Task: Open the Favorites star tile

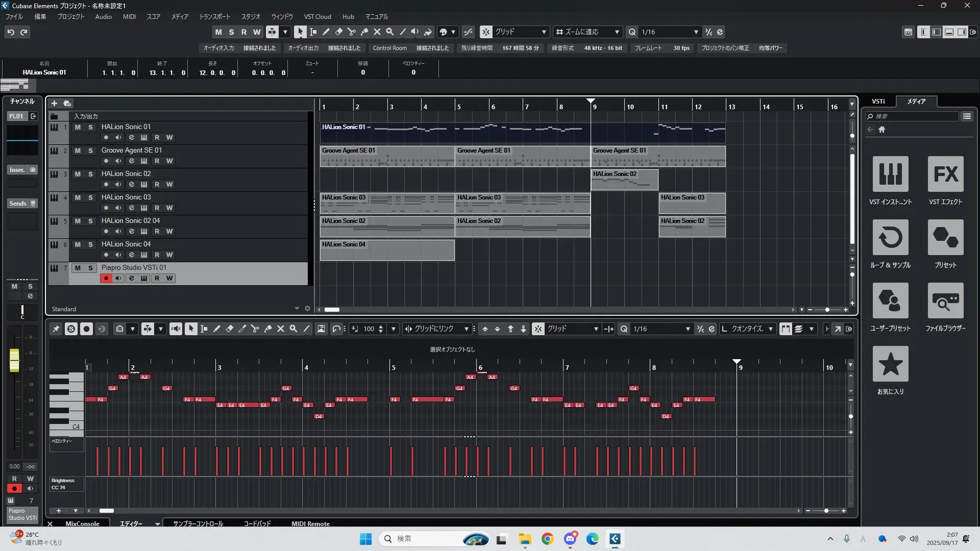Action: (x=890, y=364)
